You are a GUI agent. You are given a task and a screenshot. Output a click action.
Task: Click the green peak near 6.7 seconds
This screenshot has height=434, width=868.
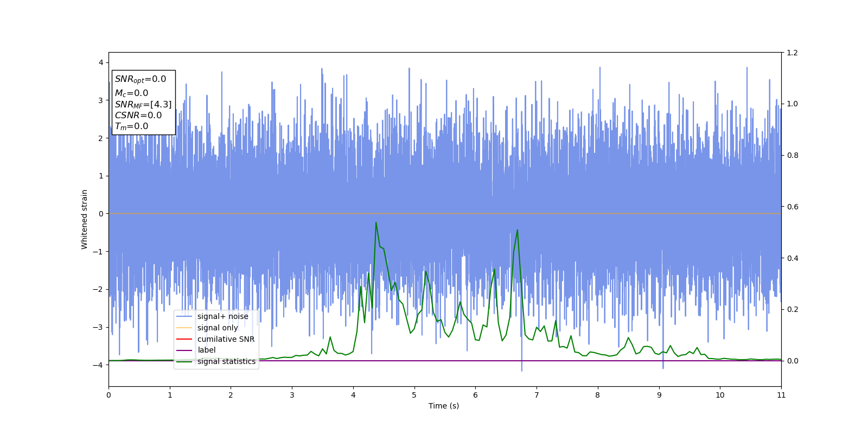pos(517,230)
